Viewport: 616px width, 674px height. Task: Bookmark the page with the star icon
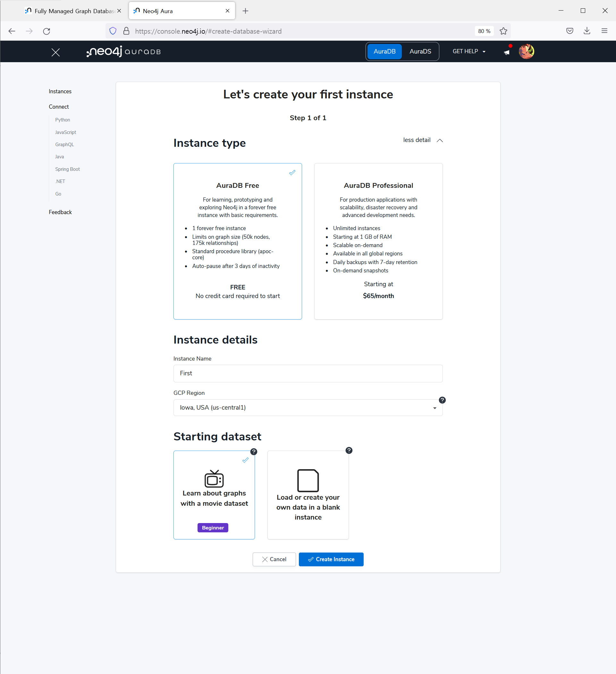(x=503, y=31)
